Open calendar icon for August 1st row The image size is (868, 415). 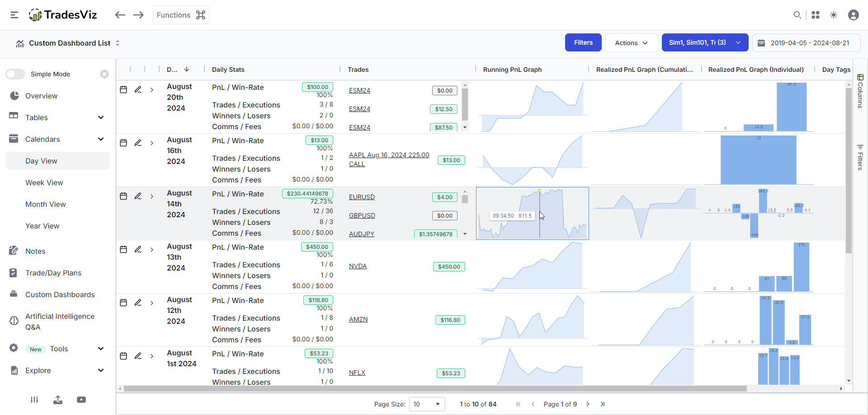(123, 356)
